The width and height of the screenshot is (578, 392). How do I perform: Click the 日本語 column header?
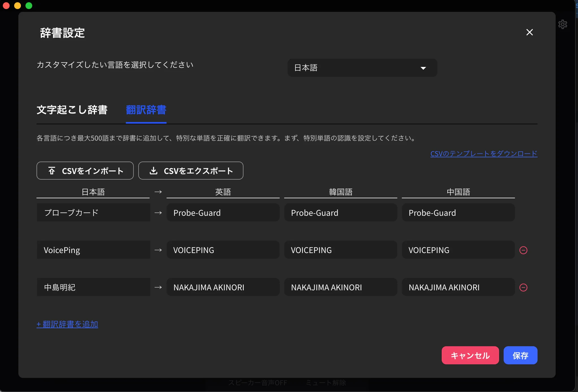[93, 192]
